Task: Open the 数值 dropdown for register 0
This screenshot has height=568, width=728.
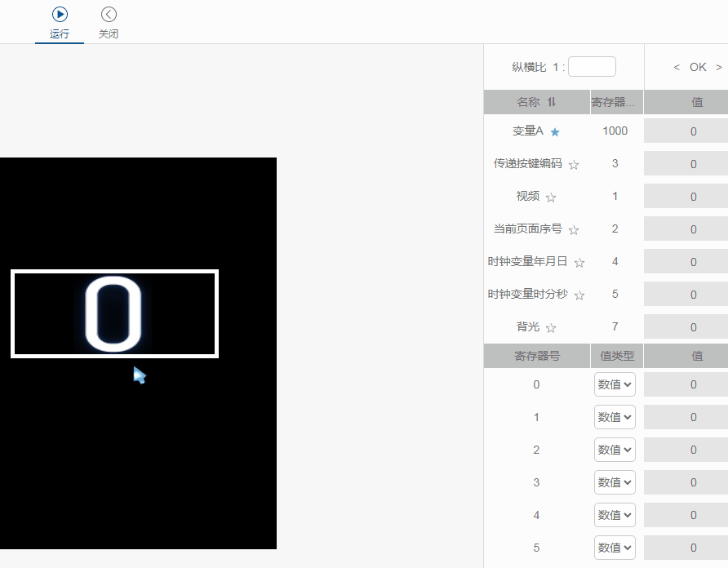Action: coord(615,384)
